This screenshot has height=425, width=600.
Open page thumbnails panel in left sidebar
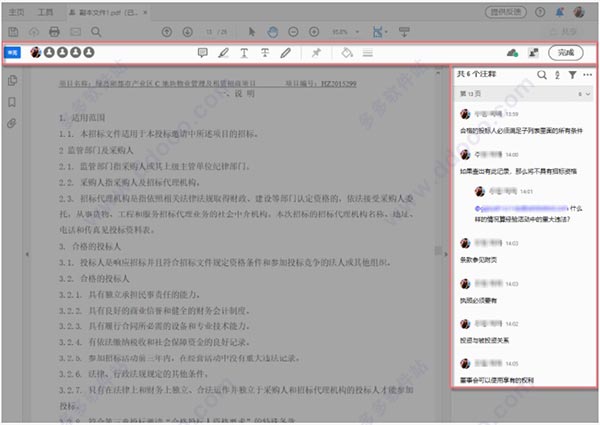(12, 80)
